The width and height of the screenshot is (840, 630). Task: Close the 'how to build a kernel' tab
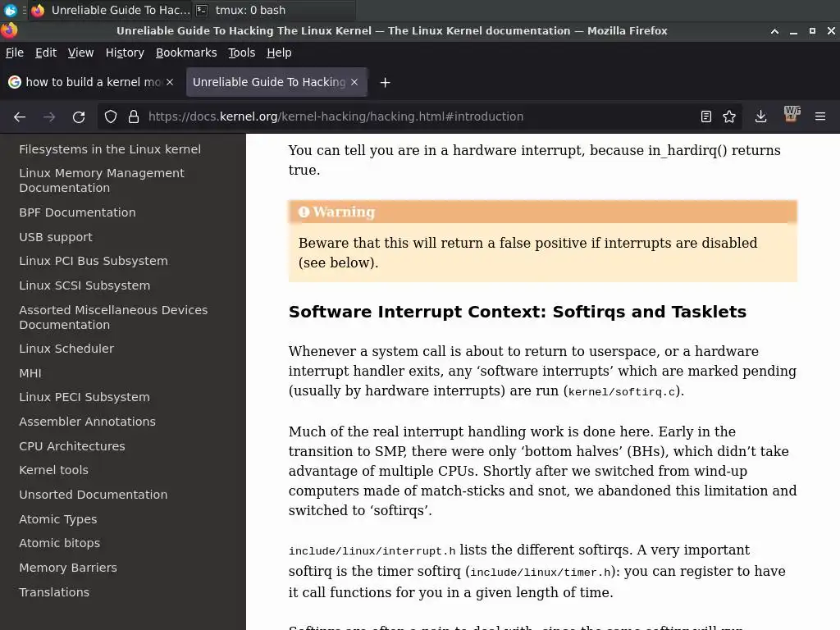pos(170,82)
